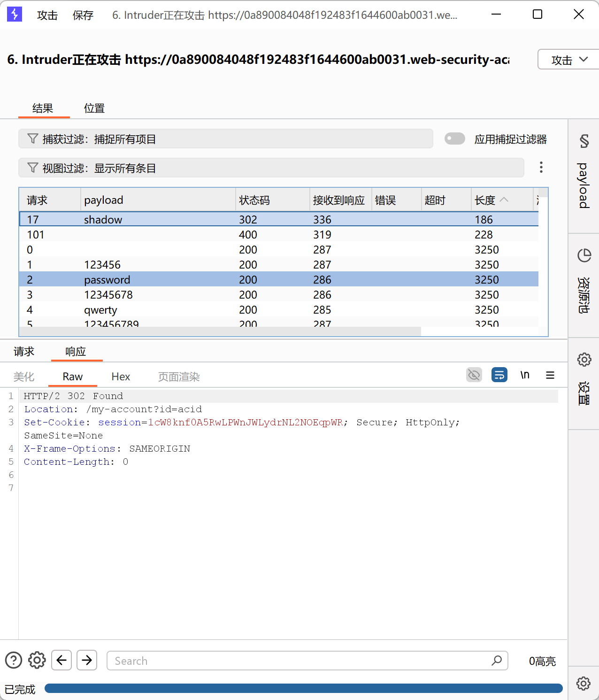This screenshot has height=700, width=599.
Task: Click the response Search input field
Action: click(x=300, y=661)
